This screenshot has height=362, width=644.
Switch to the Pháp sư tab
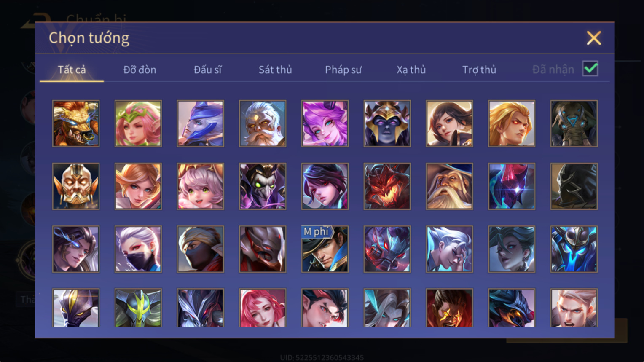coord(343,70)
